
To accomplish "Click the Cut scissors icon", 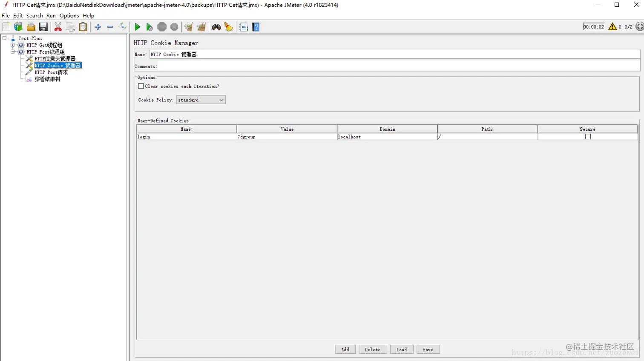I will pos(58,27).
